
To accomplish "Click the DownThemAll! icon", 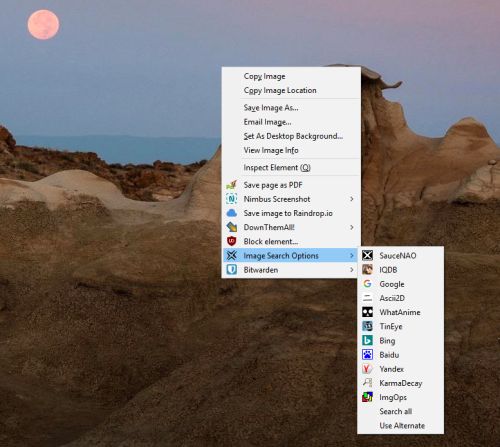I will (x=231, y=227).
